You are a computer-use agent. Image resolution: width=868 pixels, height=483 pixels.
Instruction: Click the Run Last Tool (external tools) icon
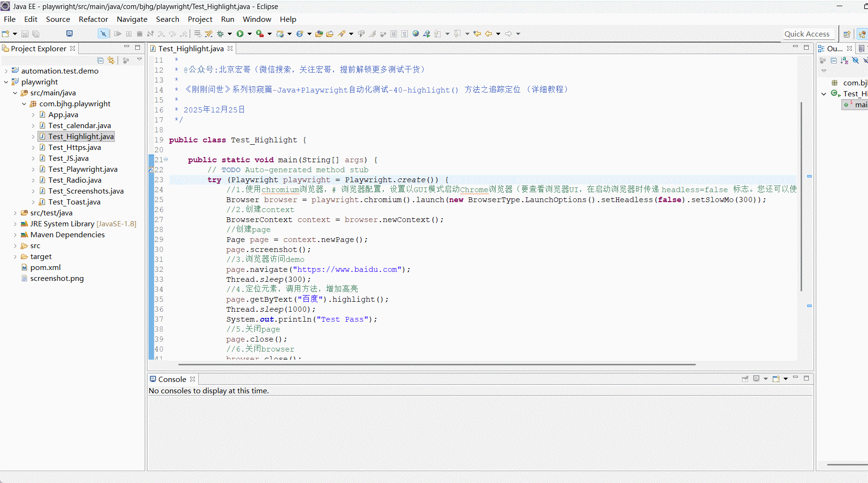pos(260,34)
